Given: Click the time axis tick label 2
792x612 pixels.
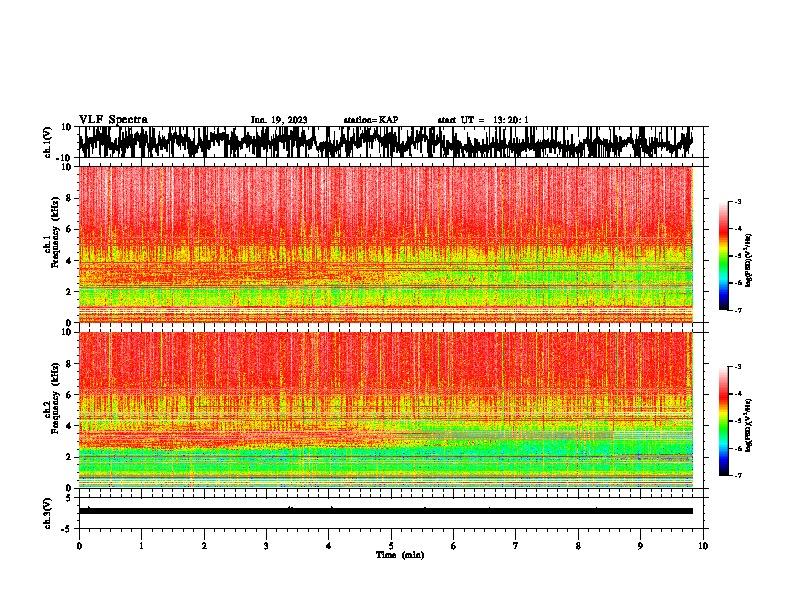Looking at the screenshot, I should 204,546.
